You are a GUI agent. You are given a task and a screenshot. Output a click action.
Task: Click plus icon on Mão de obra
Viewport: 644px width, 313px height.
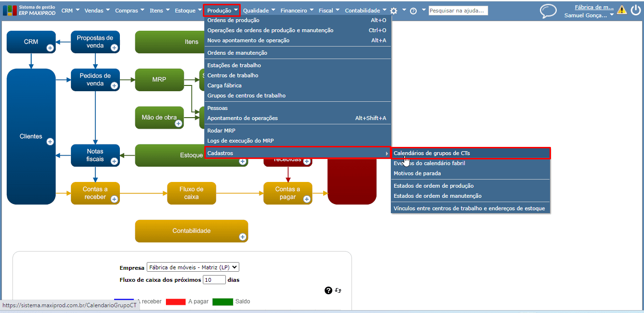pos(178,123)
